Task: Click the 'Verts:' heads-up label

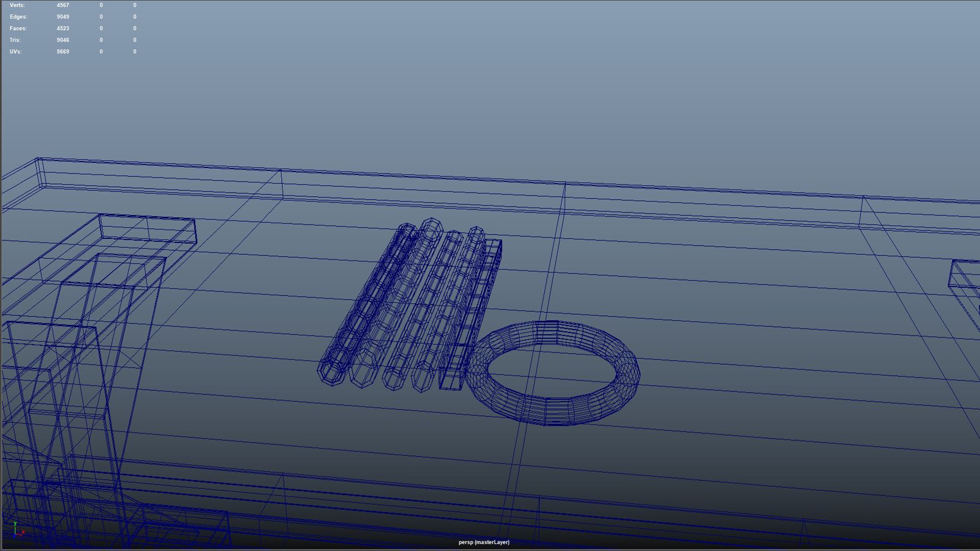Action: coord(17,5)
